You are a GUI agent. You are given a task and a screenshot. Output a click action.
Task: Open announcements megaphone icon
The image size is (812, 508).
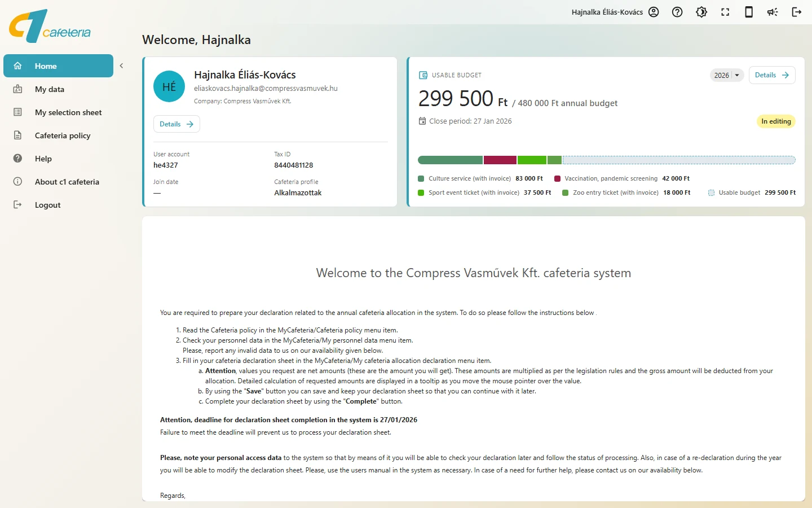click(x=773, y=12)
